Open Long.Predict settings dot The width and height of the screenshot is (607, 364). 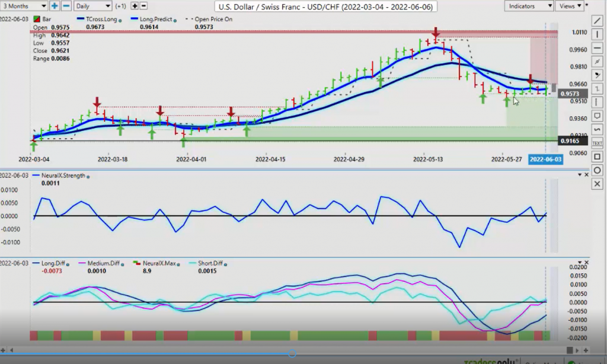(175, 20)
